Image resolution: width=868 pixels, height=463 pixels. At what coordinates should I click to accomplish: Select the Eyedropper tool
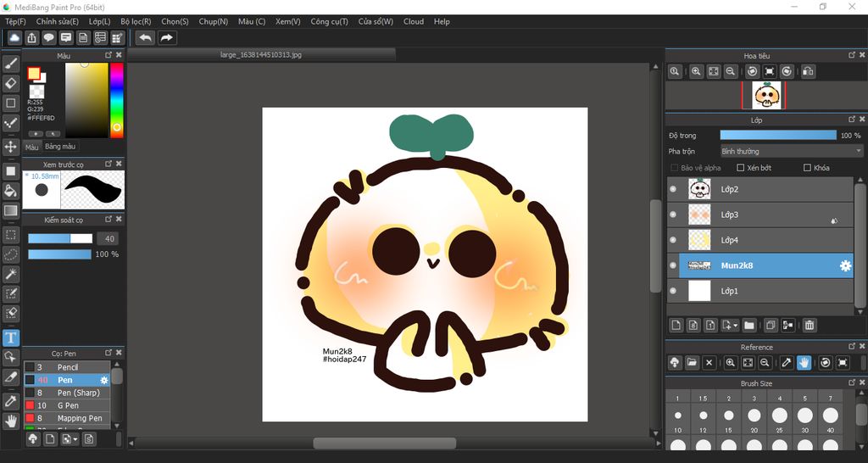11,402
